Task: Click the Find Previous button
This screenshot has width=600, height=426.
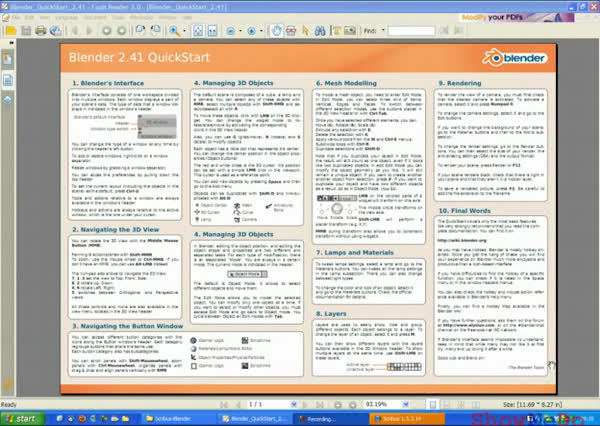Action: coord(444,31)
